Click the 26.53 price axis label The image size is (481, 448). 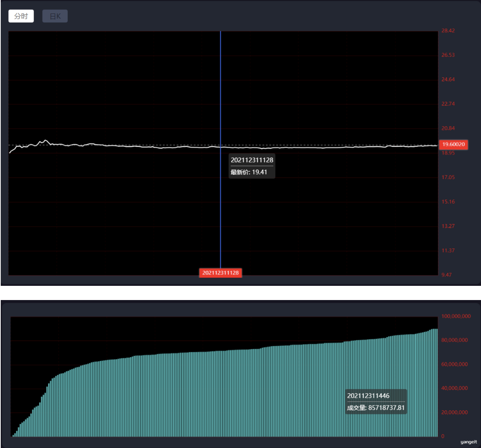[448, 55]
